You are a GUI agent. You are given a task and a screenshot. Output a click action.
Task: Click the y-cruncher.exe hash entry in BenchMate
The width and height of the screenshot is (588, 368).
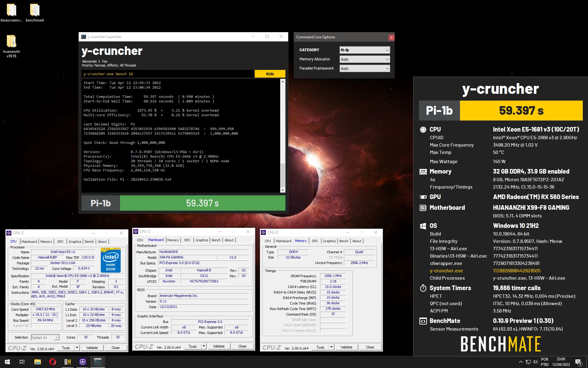[517, 271]
